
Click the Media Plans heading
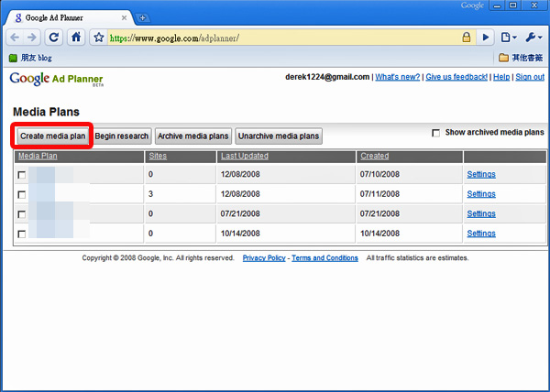click(47, 112)
